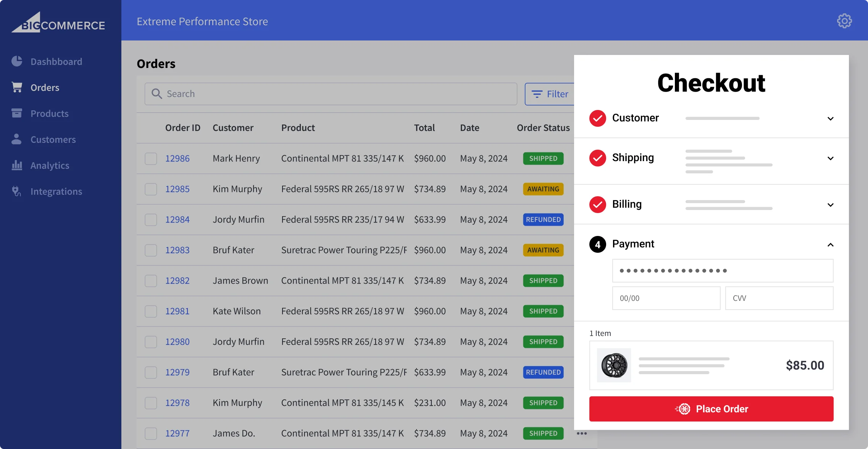Image resolution: width=868 pixels, height=449 pixels.
Task: Open the Customers sidebar menu item
Action: tap(53, 139)
